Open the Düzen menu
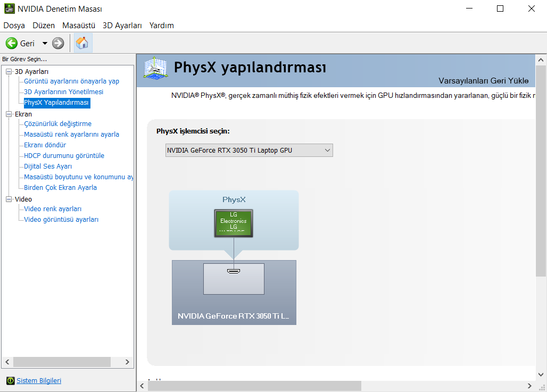 [44, 26]
